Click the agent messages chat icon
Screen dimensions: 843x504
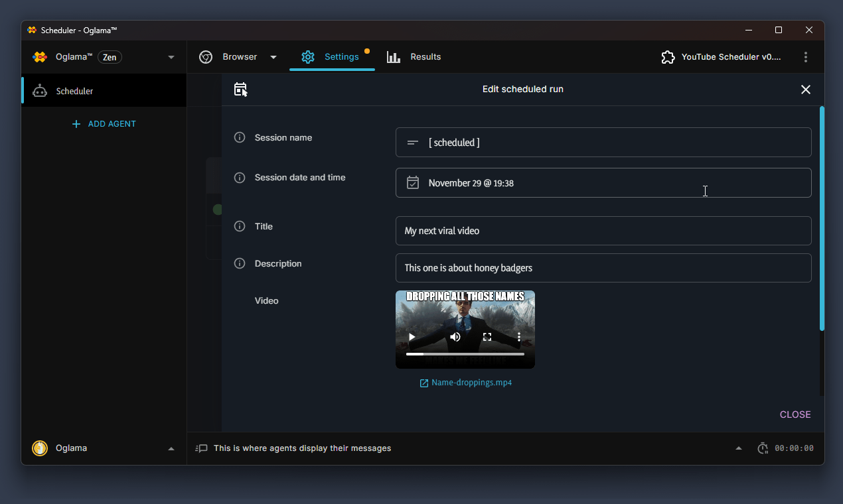click(x=201, y=448)
